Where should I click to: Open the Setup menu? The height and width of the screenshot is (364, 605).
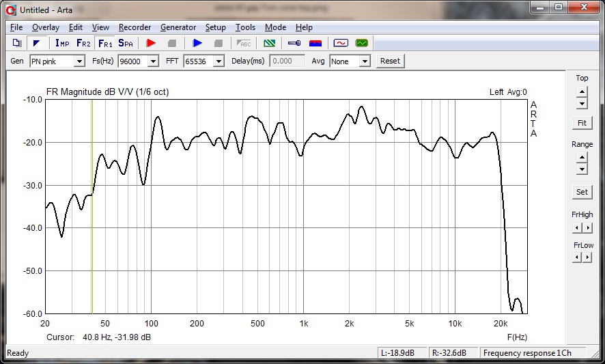coord(215,27)
